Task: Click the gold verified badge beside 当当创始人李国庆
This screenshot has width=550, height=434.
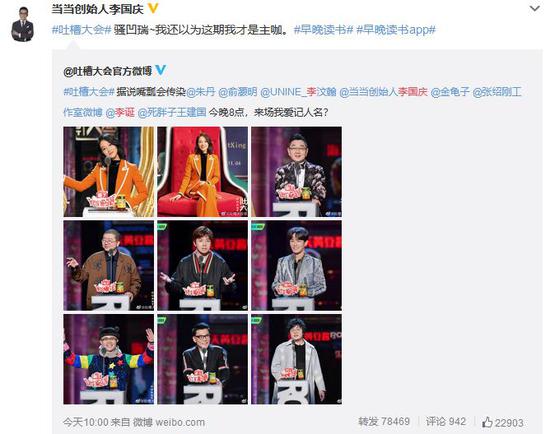Action: coord(153,8)
